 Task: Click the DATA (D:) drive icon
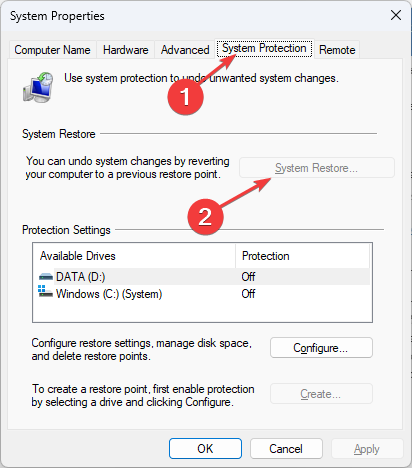tap(46, 277)
